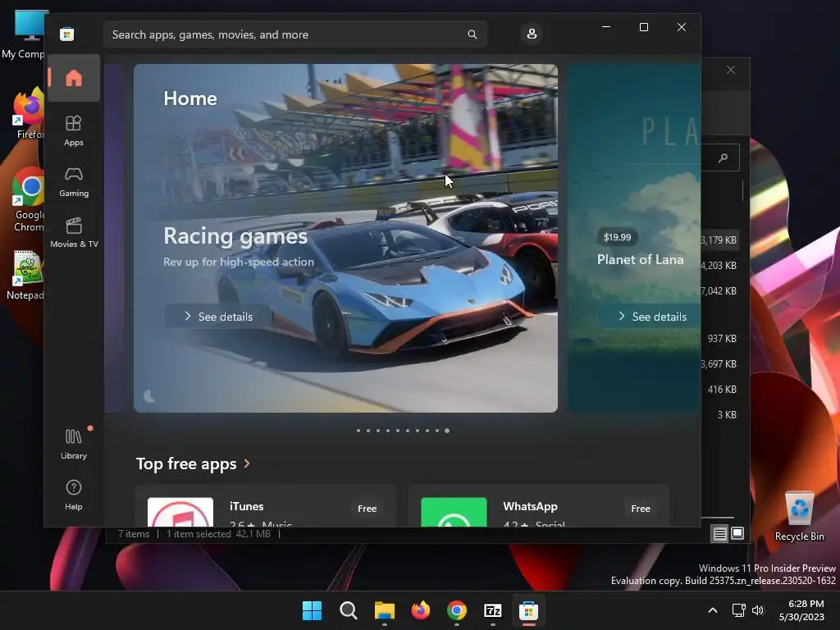This screenshot has width=840, height=630.
Task: Open My Computer desktop icon
Action: (23, 34)
